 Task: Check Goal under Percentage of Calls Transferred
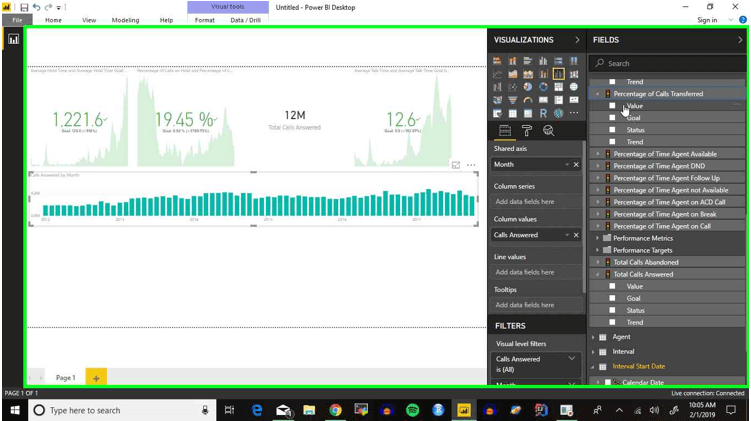tap(612, 117)
